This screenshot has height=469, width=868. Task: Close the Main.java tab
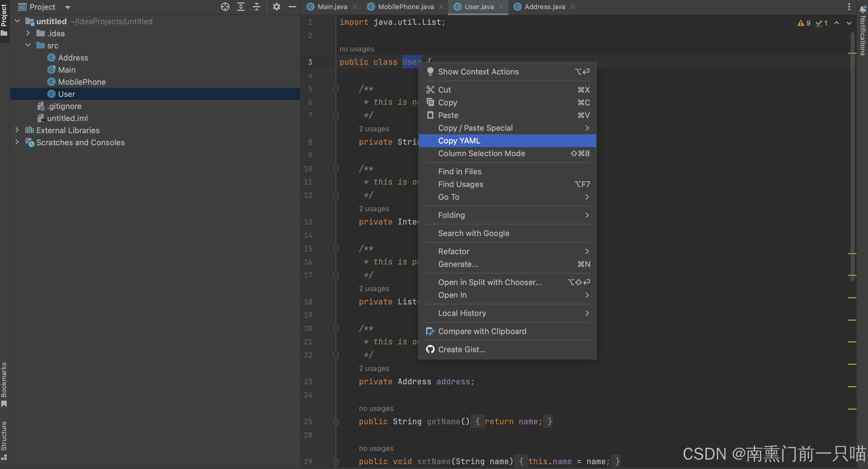click(x=354, y=7)
